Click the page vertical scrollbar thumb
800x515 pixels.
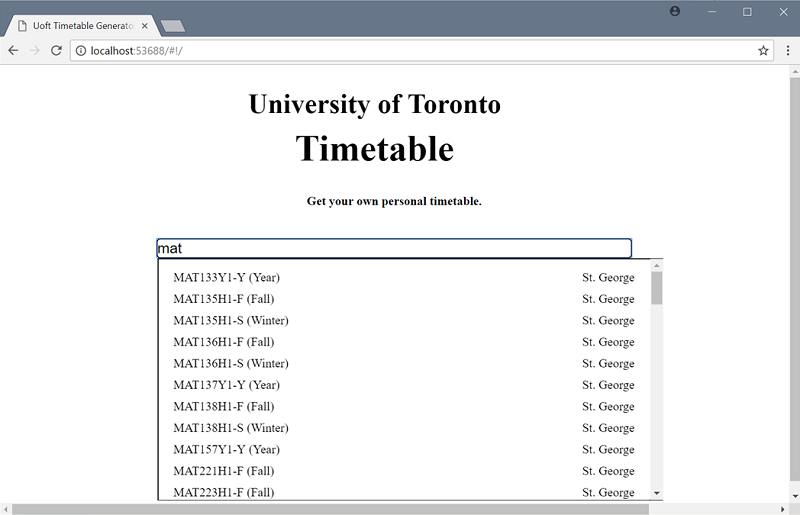point(795,279)
